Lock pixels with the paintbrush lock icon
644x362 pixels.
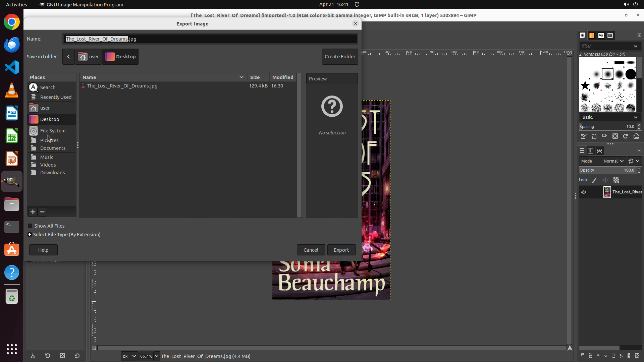click(x=594, y=180)
